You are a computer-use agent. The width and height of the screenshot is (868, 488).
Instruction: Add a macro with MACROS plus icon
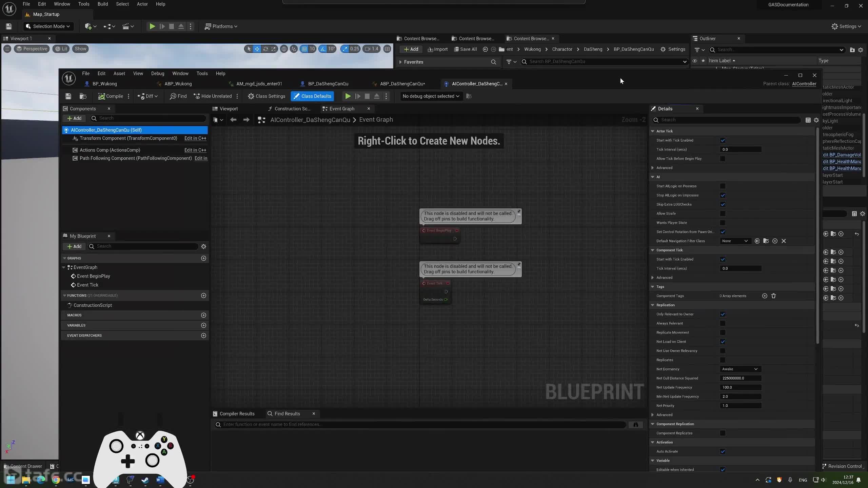point(203,315)
